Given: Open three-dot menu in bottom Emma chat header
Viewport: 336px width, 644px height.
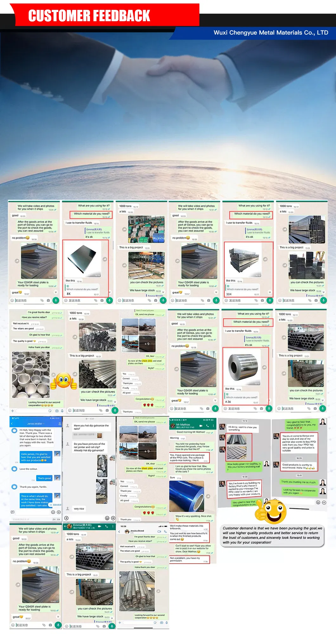Looking at the screenshot, I should pyautogui.click(x=113, y=526).
